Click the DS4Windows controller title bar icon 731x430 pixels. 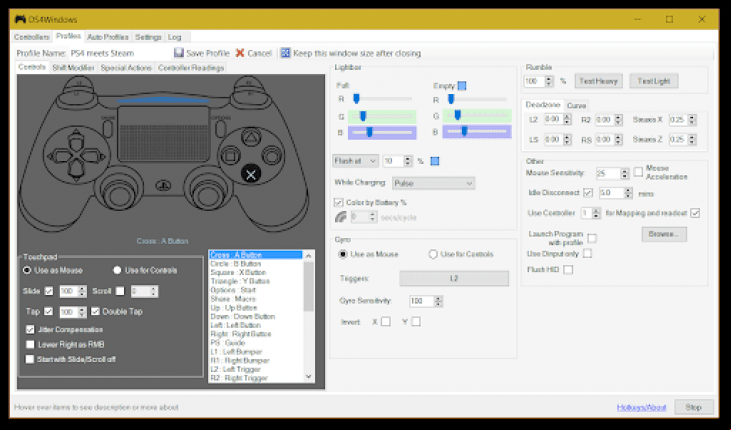[x=20, y=19]
